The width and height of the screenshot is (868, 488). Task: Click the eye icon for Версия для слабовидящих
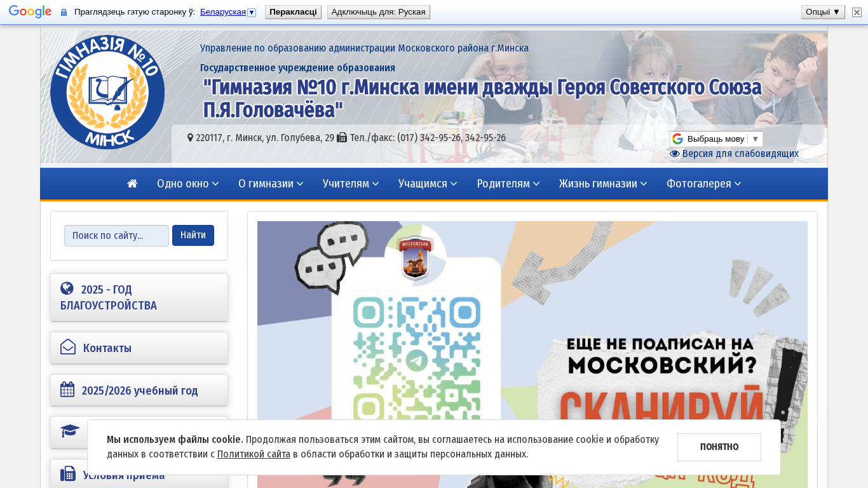[675, 154]
